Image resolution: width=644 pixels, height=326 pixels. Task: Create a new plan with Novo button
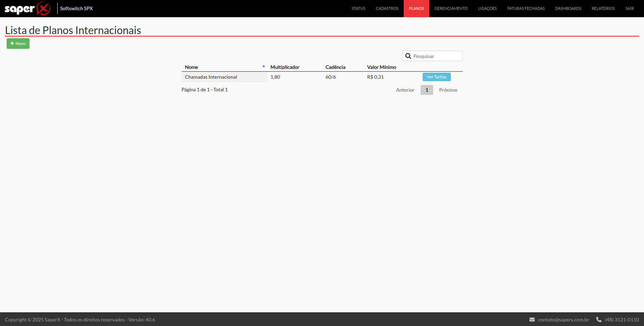coord(18,44)
